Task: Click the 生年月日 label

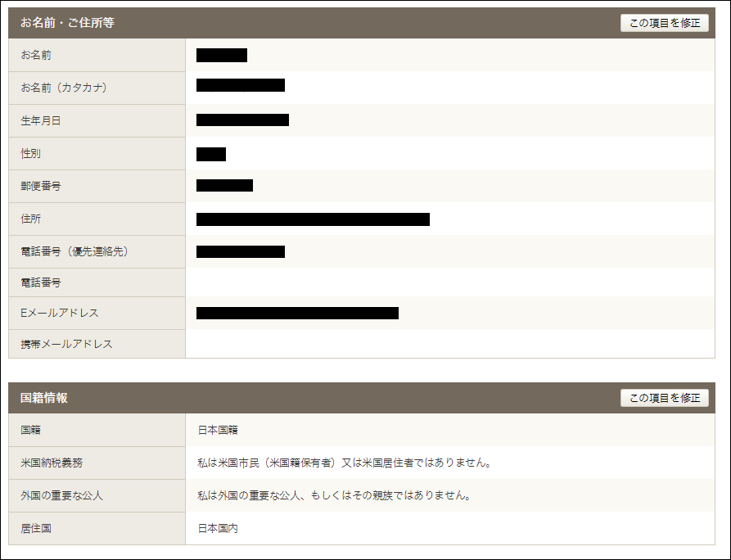Action: pos(41,121)
